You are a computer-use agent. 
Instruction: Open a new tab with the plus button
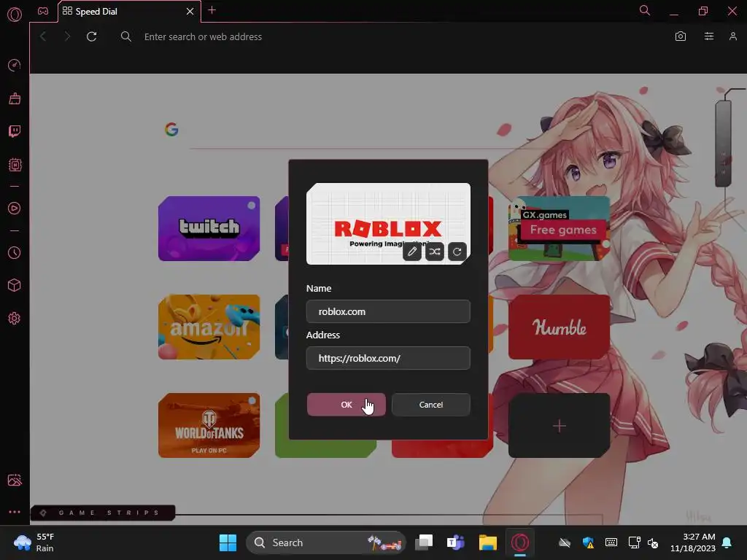tap(212, 10)
